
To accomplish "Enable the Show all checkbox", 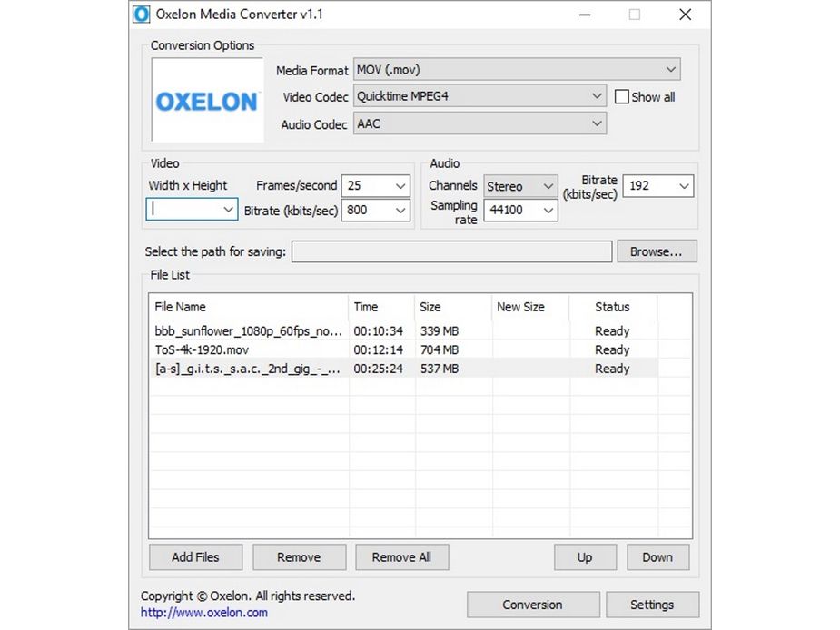I will tap(622, 96).
